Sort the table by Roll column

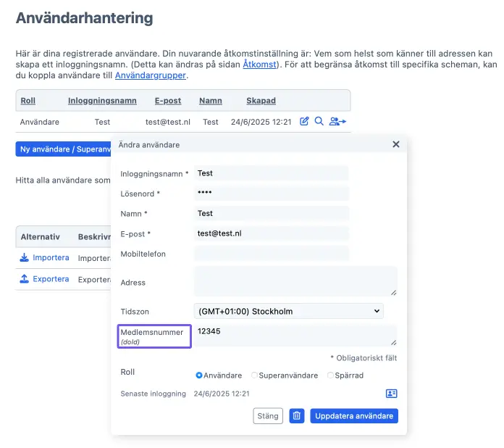click(28, 101)
